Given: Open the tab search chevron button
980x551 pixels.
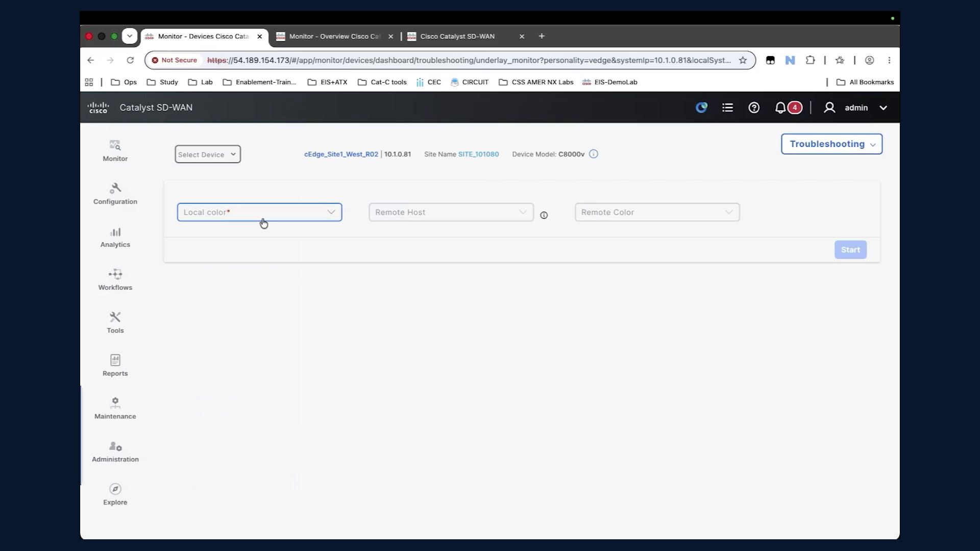Looking at the screenshot, I should [x=130, y=36].
